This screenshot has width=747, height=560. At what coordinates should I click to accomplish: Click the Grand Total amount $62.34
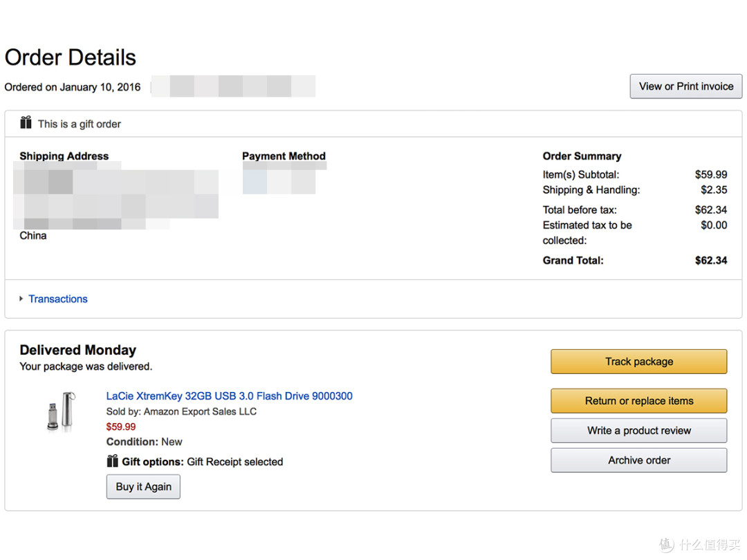pyautogui.click(x=711, y=261)
